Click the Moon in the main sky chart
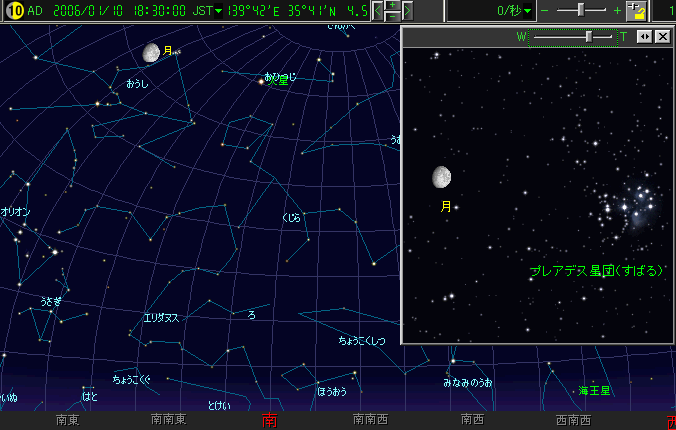676x430 pixels. coord(151,52)
